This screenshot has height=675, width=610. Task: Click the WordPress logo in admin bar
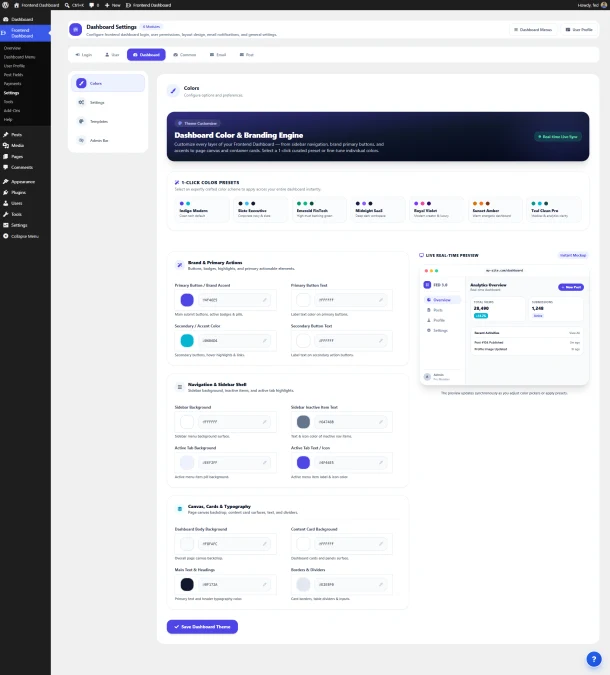[x=5, y=5]
